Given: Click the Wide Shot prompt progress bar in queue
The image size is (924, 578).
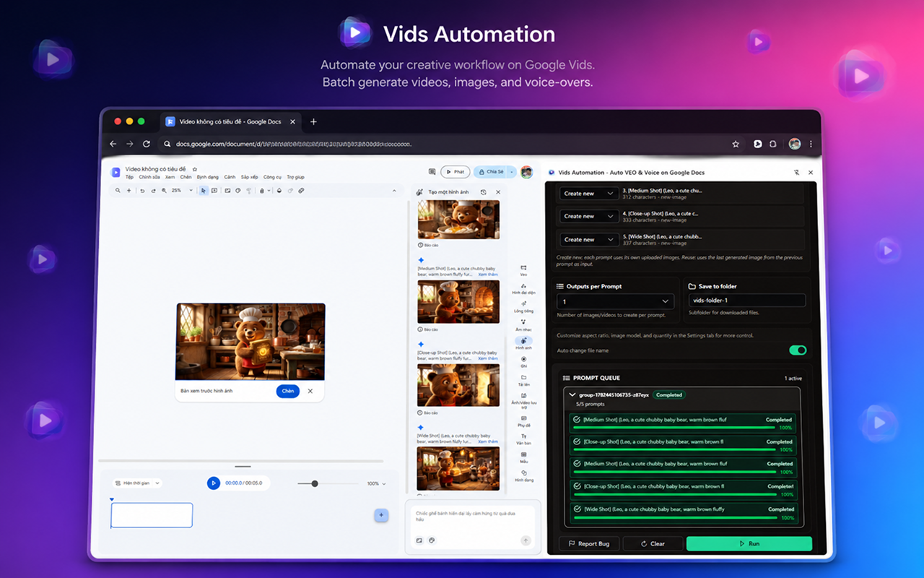Looking at the screenshot, I should (x=676, y=517).
